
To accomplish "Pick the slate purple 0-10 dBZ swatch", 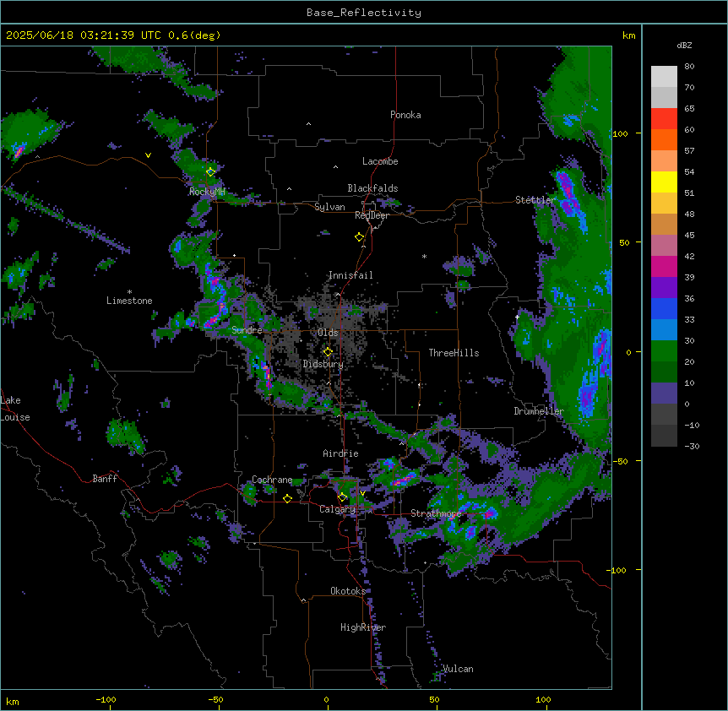I will pos(664,393).
